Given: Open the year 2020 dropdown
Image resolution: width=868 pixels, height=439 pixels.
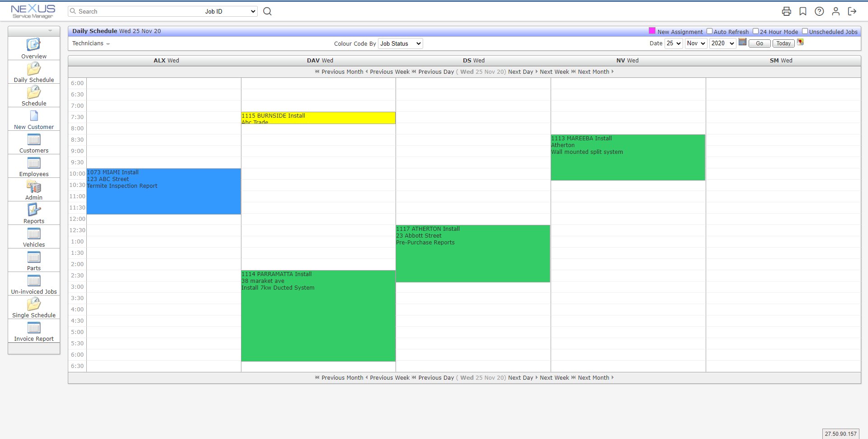Looking at the screenshot, I should (722, 43).
